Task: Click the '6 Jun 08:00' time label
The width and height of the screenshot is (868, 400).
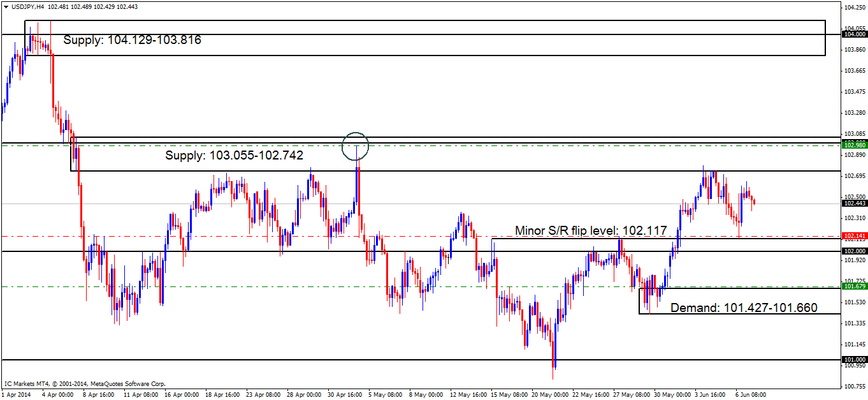Action: pos(751,395)
